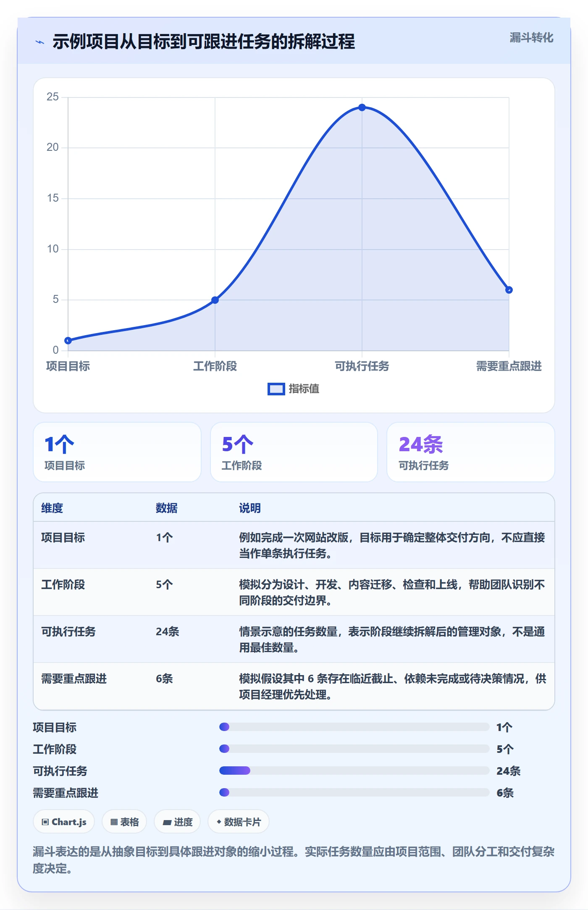Screen dimensions: 588x910
Task: Click the Chart.js tag chip
Action: (x=64, y=822)
